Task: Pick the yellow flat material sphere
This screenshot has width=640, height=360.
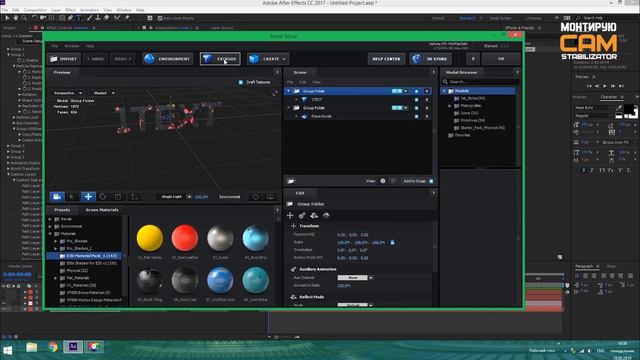Action: tap(150, 238)
